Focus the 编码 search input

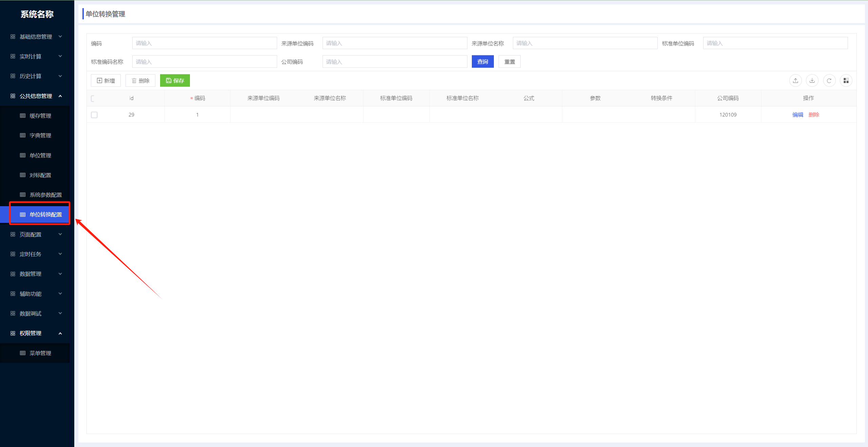tap(205, 43)
